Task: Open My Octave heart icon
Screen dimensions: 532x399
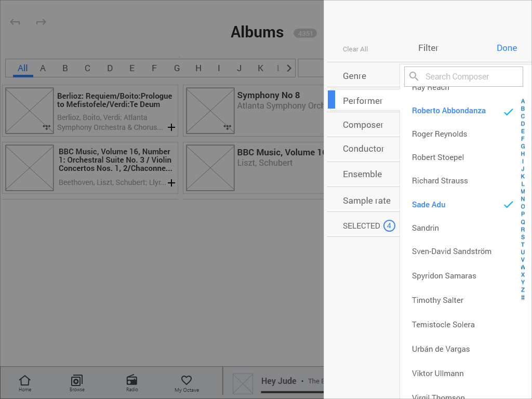Action: (186, 382)
